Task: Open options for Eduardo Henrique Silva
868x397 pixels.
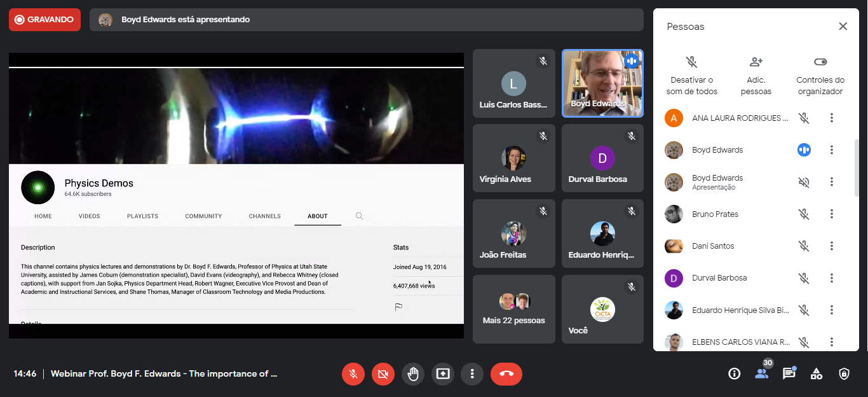Action: [x=831, y=310]
